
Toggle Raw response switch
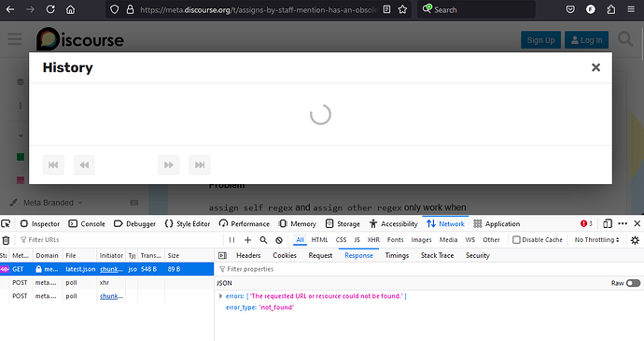point(633,283)
